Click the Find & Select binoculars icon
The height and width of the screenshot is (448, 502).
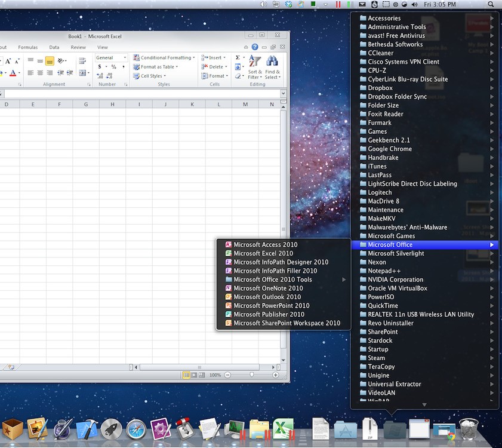(x=272, y=60)
